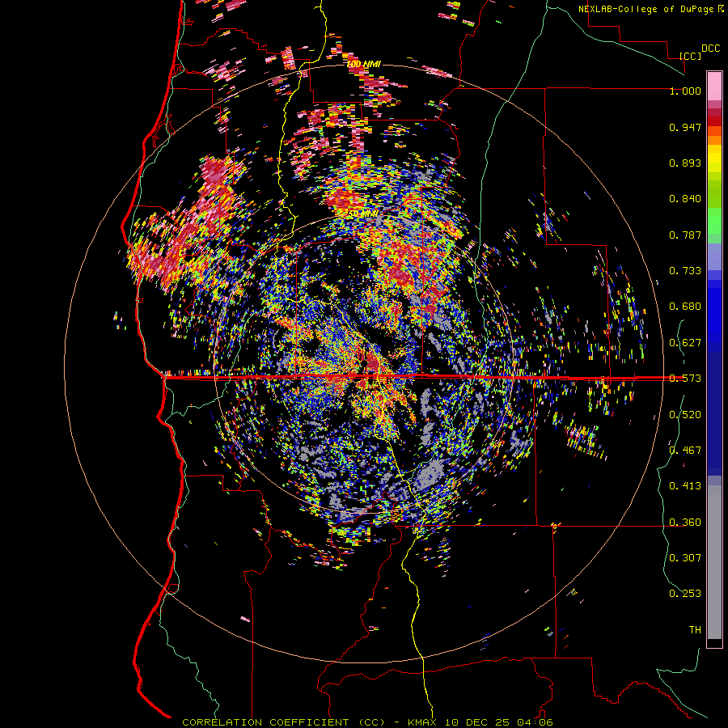Click the TH threshold label
This screenshot has height=728, width=728.
click(695, 630)
